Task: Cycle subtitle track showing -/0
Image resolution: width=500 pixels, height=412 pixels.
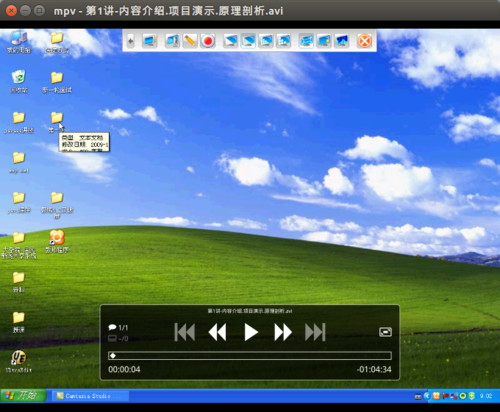Action: (x=118, y=339)
